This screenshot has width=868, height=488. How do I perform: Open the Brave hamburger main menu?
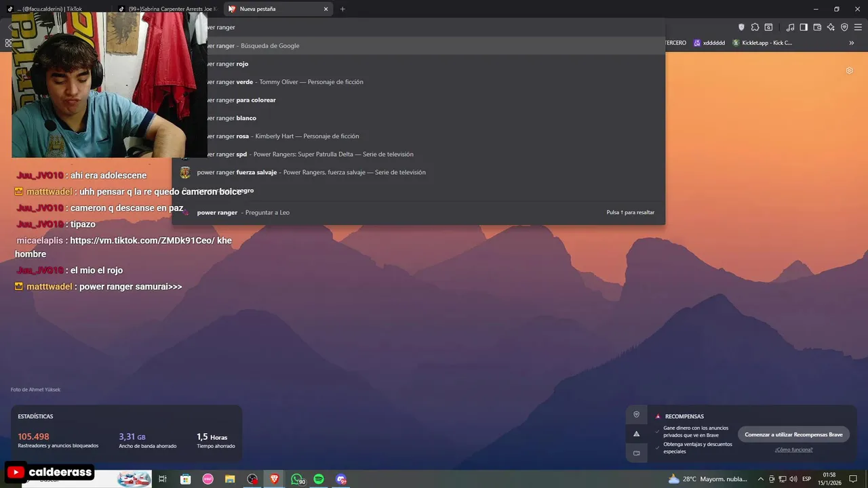point(858,27)
